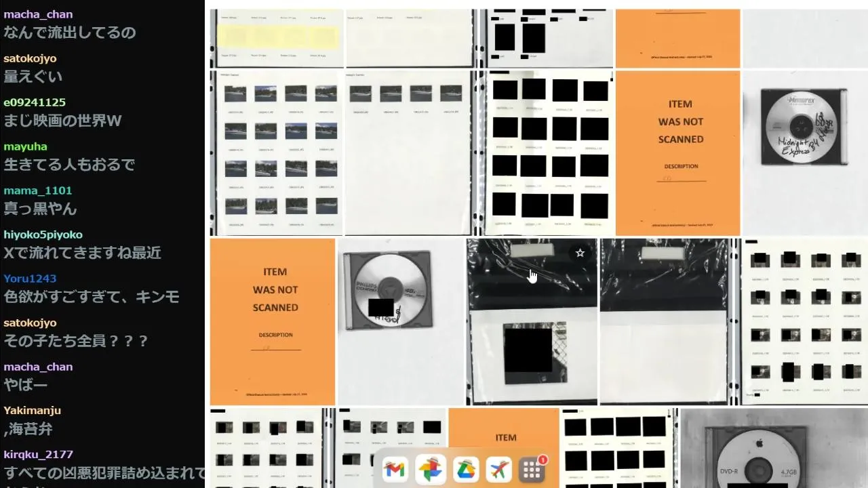Click chat message なんで流出してるの

pos(70,33)
